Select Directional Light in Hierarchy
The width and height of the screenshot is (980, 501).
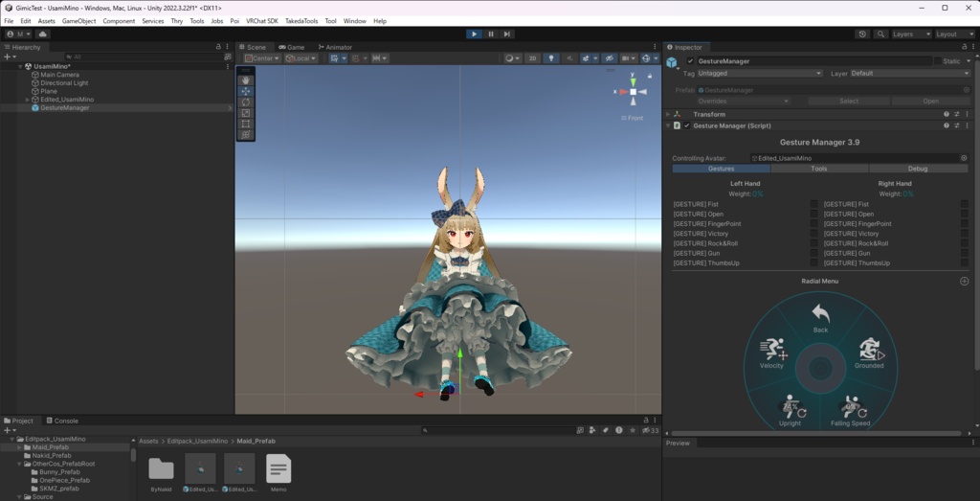click(64, 82)
